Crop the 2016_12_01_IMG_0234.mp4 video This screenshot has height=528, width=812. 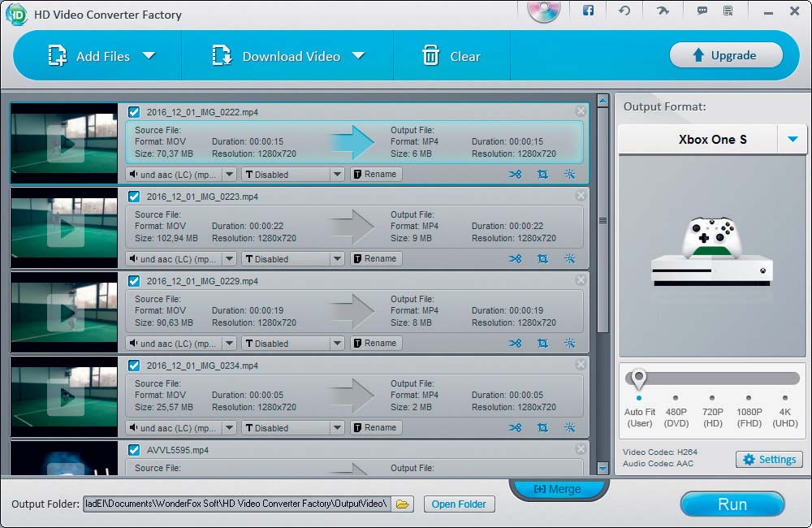(x=542, y=427)
